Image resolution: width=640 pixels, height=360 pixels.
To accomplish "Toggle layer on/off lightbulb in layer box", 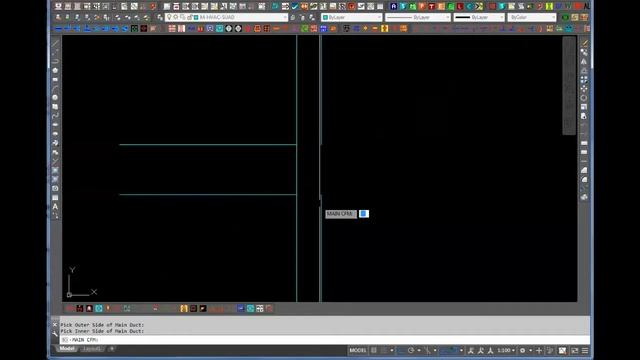I will click(169, 17).
